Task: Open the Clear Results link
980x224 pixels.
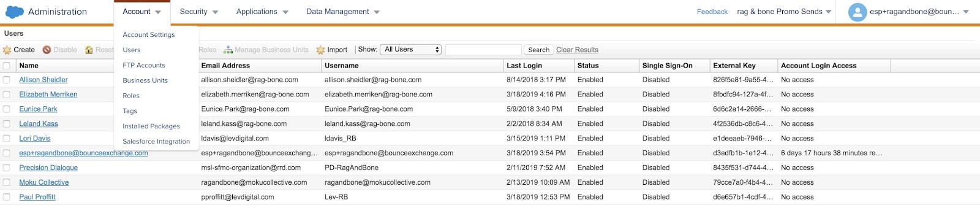Action: click(577, 50)
